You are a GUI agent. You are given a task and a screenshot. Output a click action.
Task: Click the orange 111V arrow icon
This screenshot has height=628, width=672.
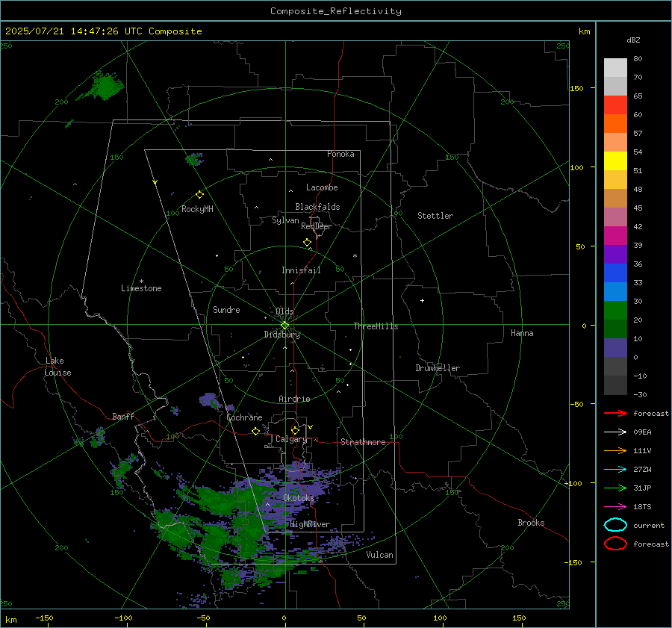point(615,450)
